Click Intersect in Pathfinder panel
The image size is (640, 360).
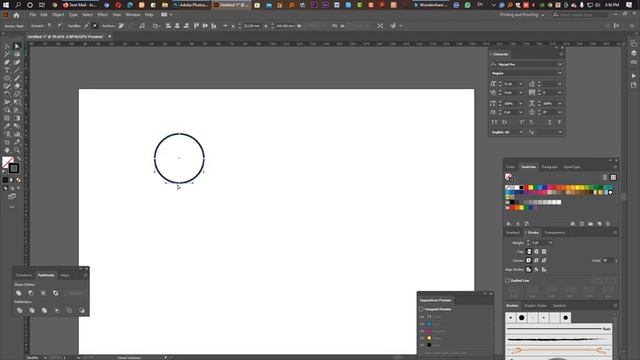point(43,293)
